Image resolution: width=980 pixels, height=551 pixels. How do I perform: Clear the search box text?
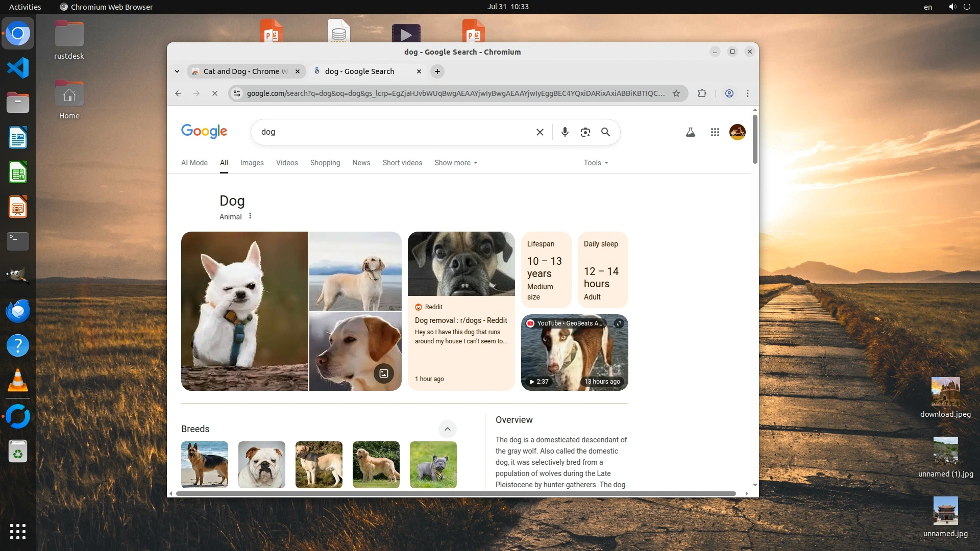540,132
